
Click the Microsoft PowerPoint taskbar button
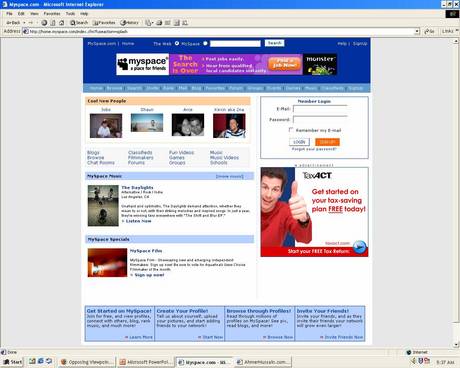[x=146, y=362]
